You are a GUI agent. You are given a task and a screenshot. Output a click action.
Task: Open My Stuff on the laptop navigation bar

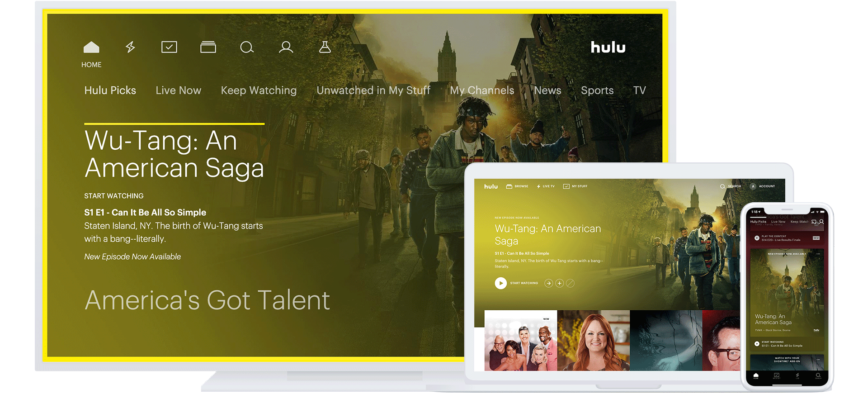575,186
